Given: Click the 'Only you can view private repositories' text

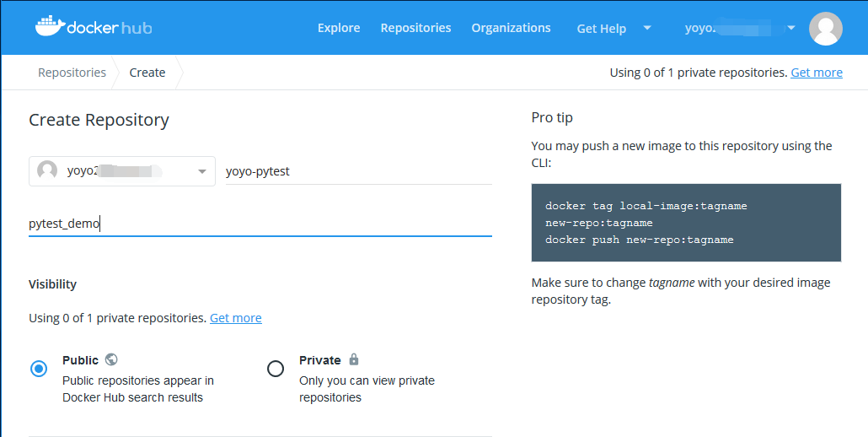Looking at the screenshot, I should [x=367, y=389].
